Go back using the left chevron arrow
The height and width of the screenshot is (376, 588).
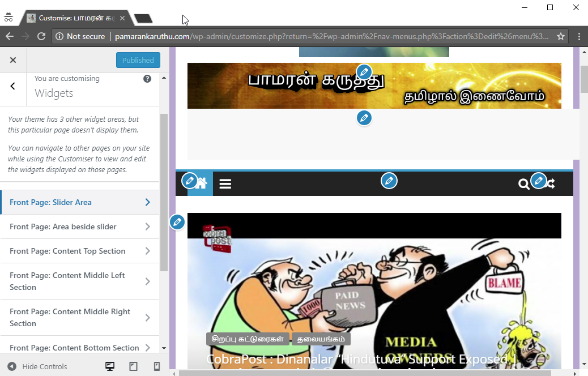pos(13,86)
